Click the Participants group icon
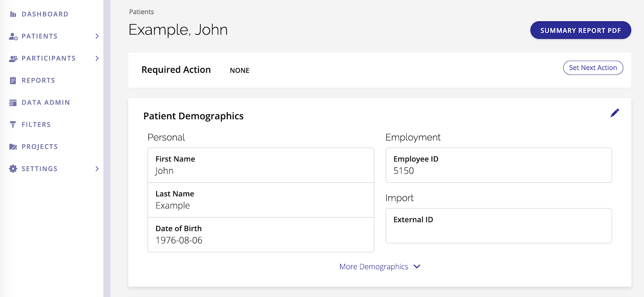 pyautogui.click(x=13, y=58)
